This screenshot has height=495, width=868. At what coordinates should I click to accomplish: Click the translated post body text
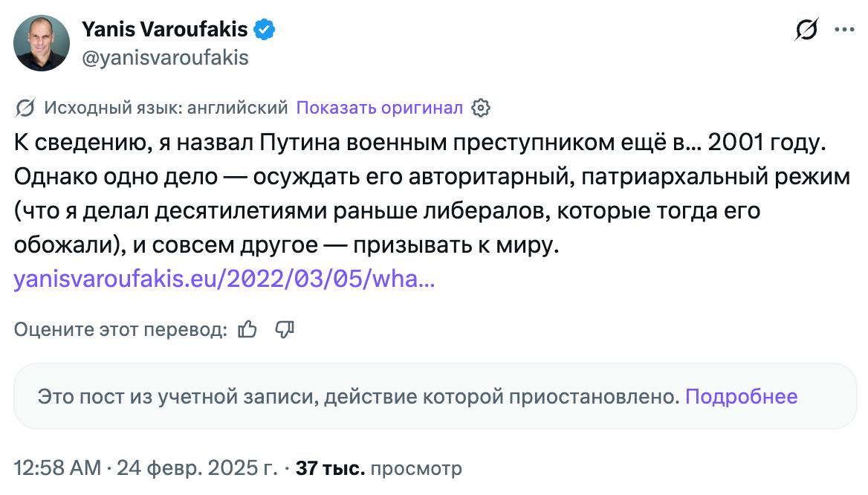coord(416,195)
